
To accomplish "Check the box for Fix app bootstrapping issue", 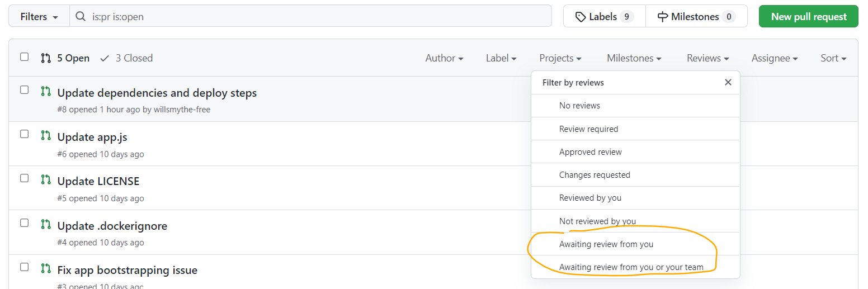I will pyautogui.click(x=24, y=267).
